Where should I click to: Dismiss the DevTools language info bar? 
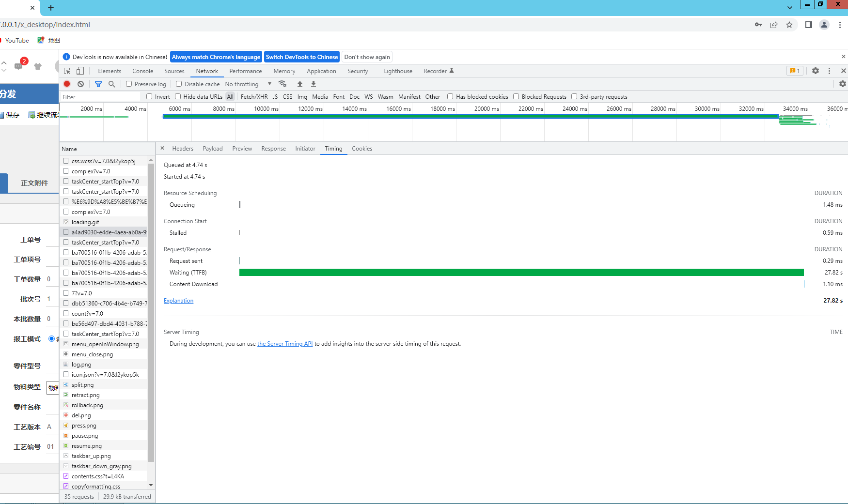(x=844, y=57)
